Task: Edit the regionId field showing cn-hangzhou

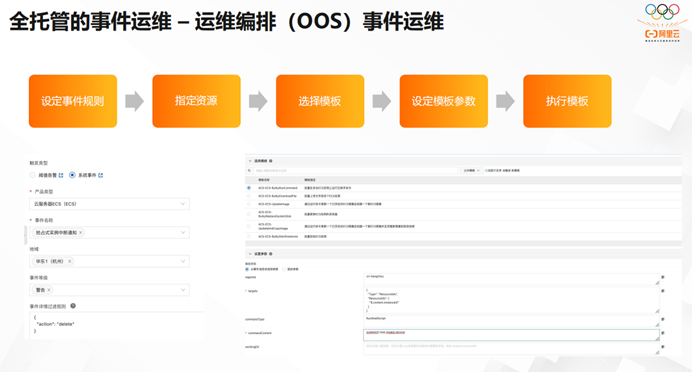Action: [511, 279]
